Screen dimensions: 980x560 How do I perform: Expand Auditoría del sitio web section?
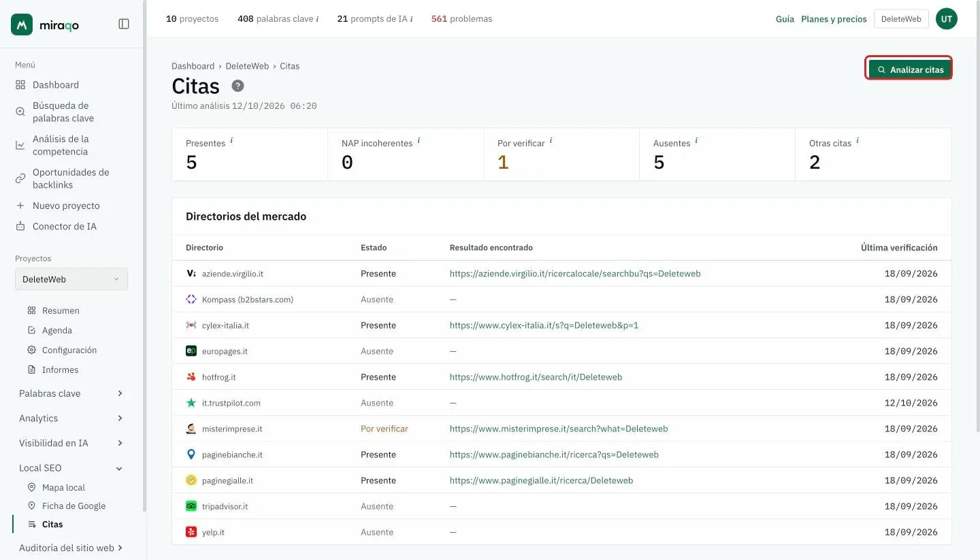[x=71, y=548]
